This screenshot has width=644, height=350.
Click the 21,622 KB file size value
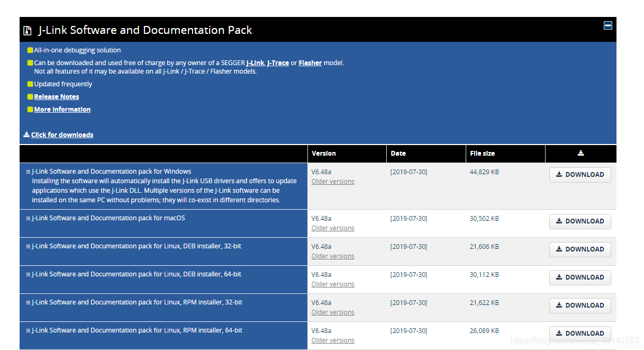coord(484,303)
